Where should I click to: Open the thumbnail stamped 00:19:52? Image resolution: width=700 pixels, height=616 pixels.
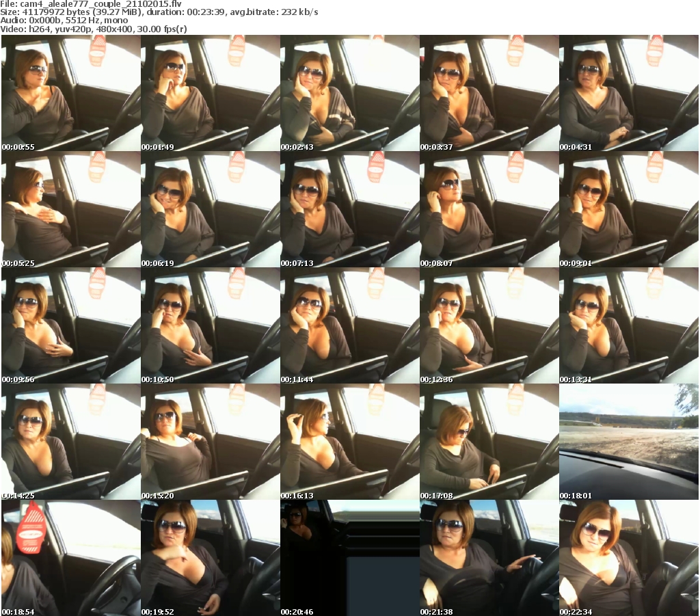[211, 558]
